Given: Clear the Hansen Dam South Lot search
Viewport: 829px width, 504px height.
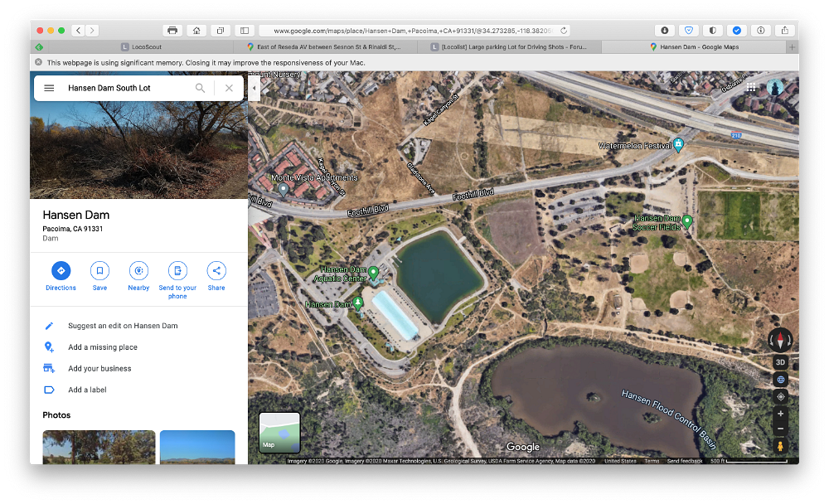Looking at the screenshot, I should pyautogui.click(x=229, y=88).
